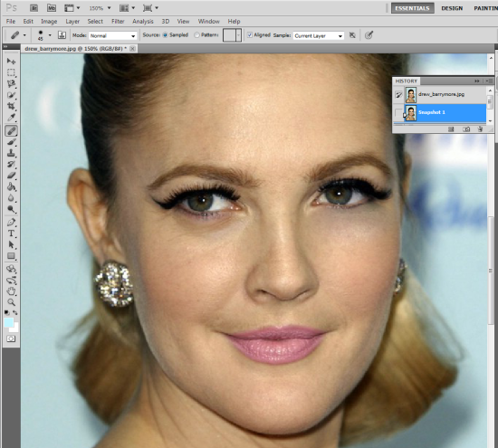Open the Image menu
498x448 pixels.
pos(49,22)
